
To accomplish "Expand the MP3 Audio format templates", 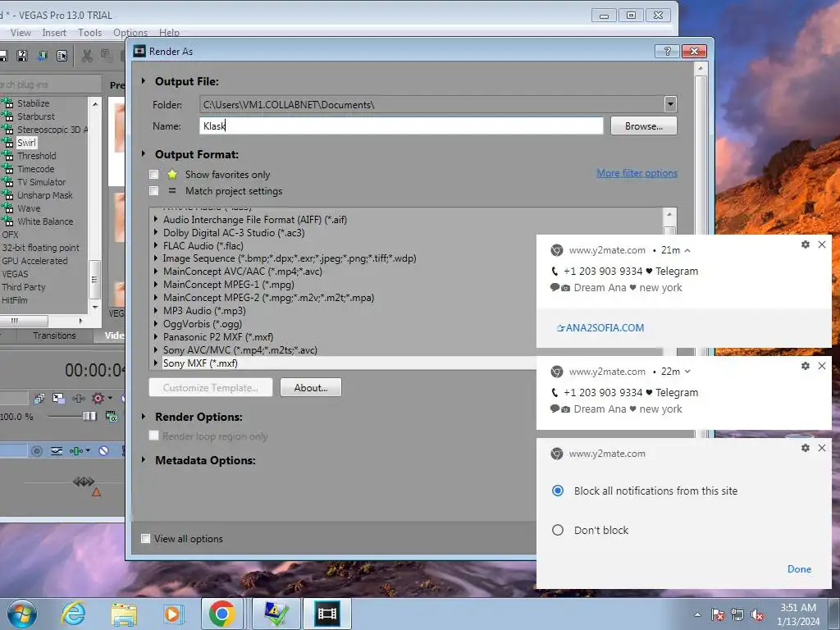I will click(x=156, y=310).
